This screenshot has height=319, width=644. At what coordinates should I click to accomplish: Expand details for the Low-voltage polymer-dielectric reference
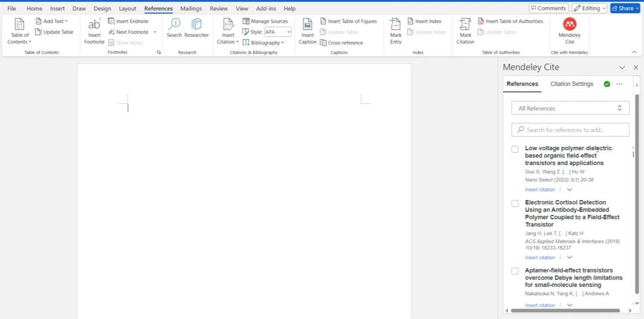570,190
